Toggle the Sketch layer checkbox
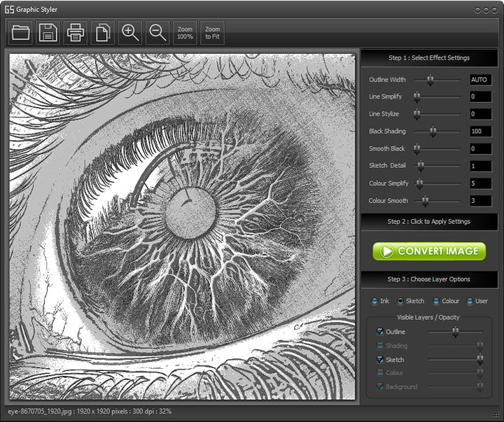 coord(380,360)
